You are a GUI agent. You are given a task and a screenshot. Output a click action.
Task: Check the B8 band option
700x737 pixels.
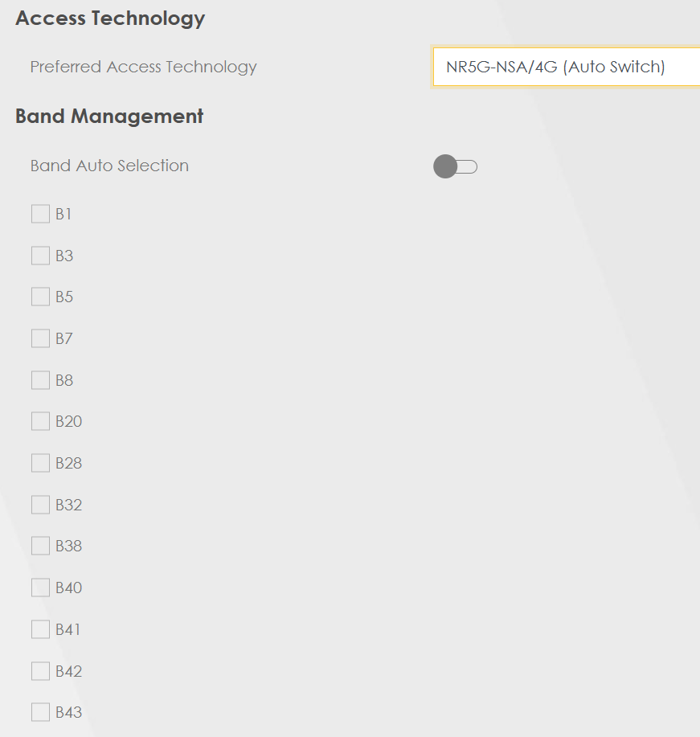[40, 380]
